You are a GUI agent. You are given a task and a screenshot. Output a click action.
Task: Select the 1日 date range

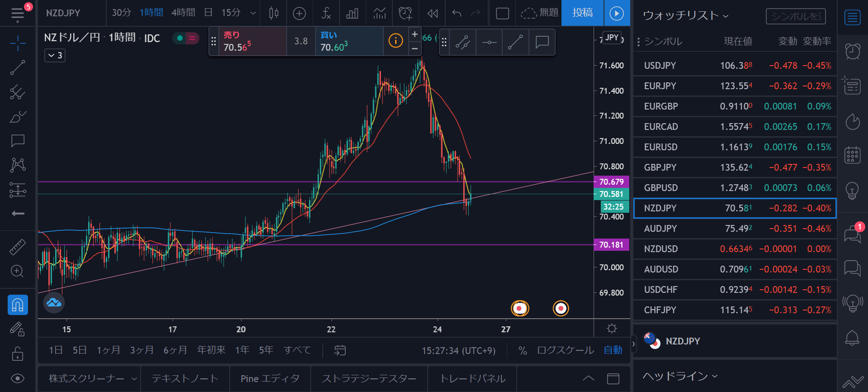[x=56, y=350]
